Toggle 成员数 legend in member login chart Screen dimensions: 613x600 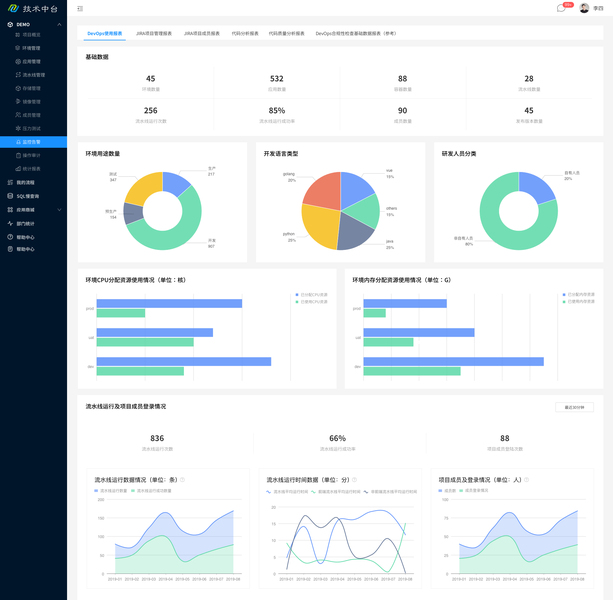pos(447,491)
